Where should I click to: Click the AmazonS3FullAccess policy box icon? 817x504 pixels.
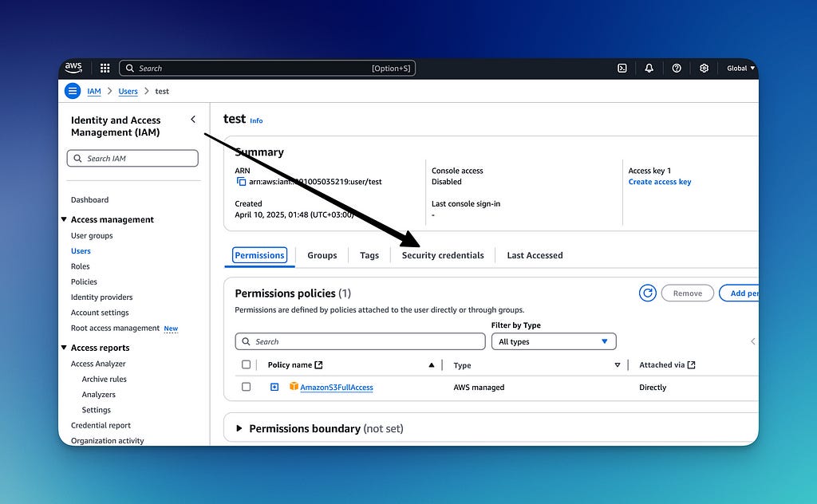click(294, 386)
